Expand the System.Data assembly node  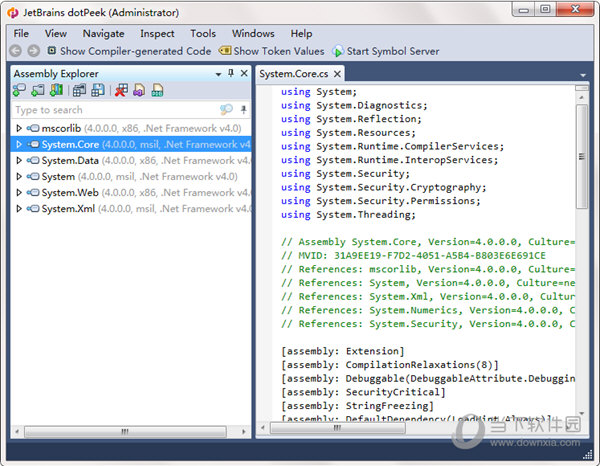[x=19, y=160]
